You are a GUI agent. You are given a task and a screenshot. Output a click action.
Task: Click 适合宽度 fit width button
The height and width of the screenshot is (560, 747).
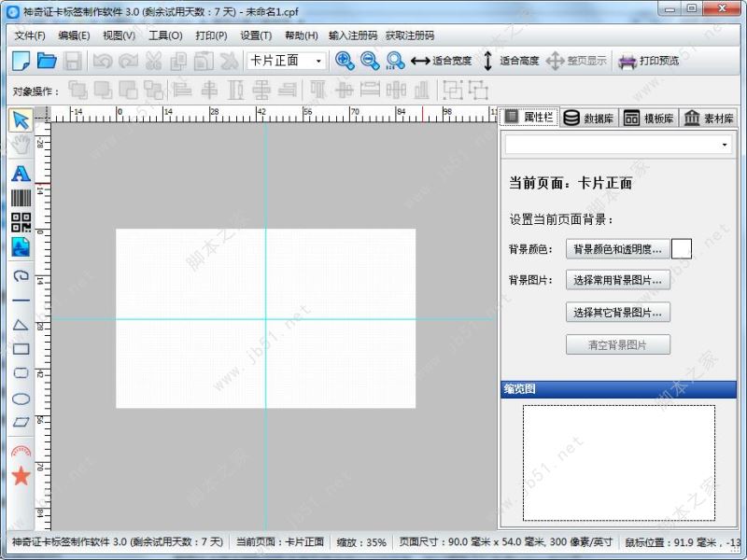coord(441,61)
